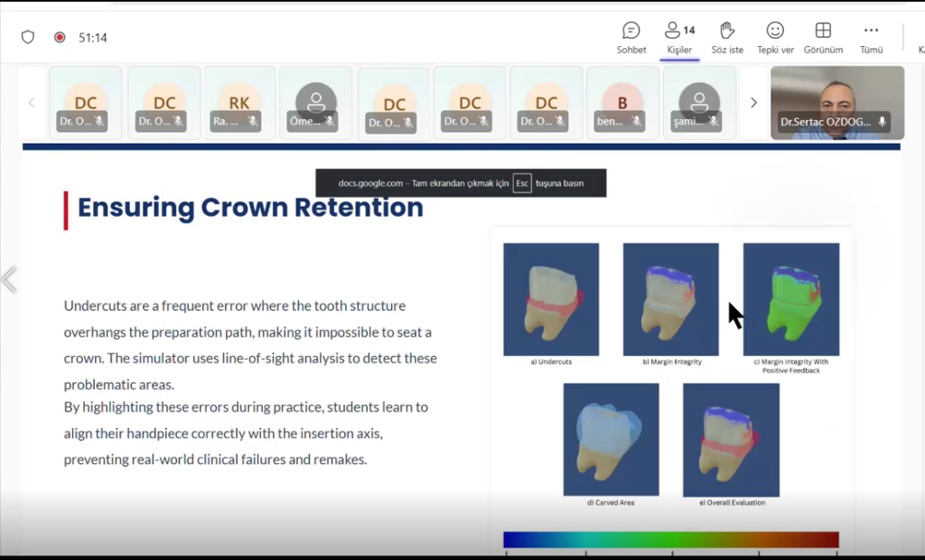Click the Undercuts tooth image

click(551, 299)
